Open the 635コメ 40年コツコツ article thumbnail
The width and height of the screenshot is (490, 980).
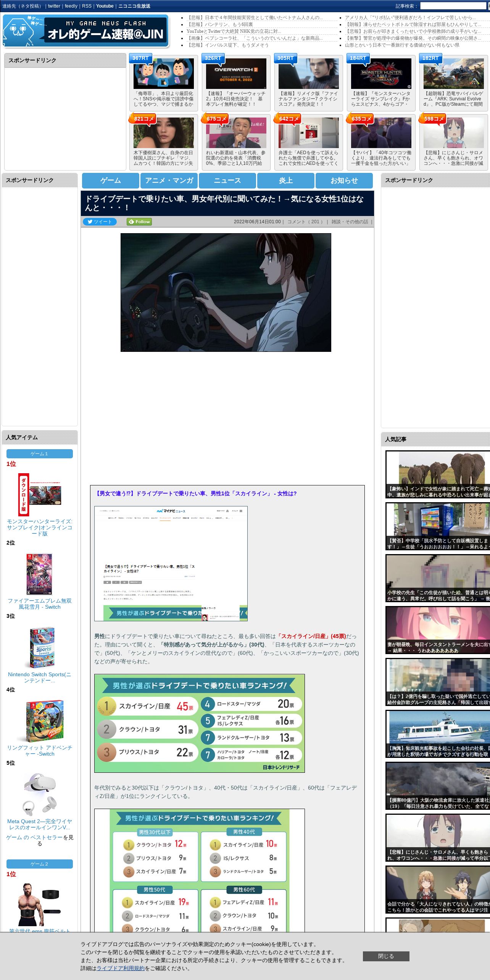coord(381,133)
